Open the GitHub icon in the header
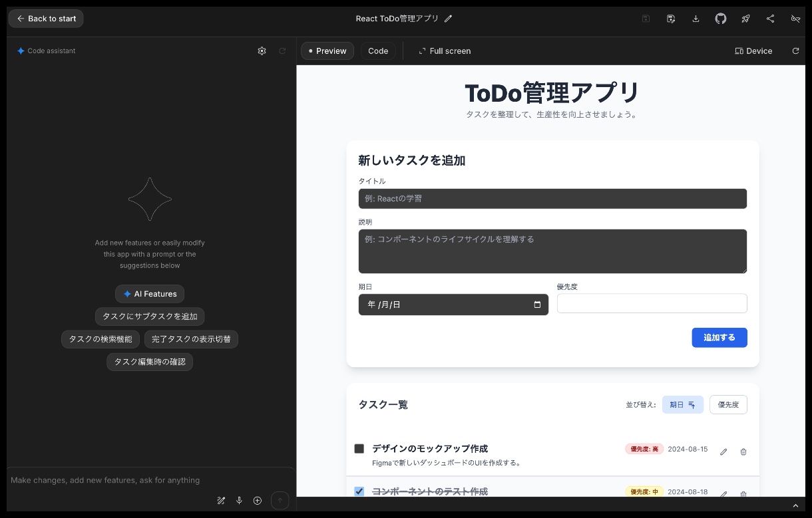This screenshot has height=518, width=812. click(721, 19)
